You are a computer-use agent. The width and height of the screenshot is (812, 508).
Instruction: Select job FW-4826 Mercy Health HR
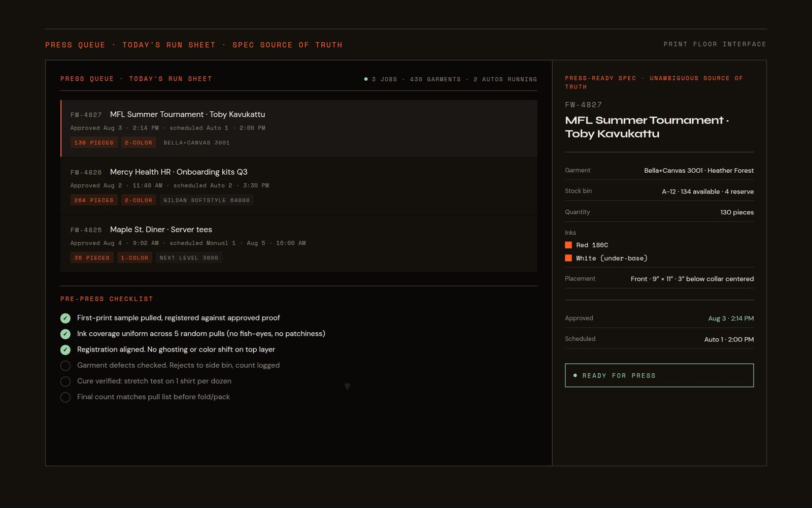[x=299, y=186]
